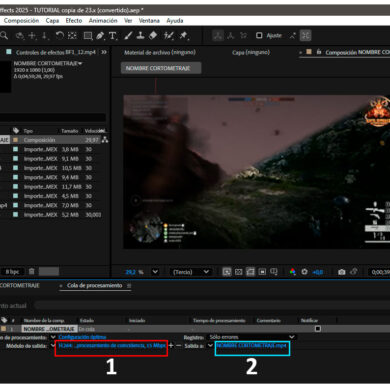Image resolution: width=390 pixels, height=390 pixels.
Task: Select the Brush tool
Action: (128, 35)
